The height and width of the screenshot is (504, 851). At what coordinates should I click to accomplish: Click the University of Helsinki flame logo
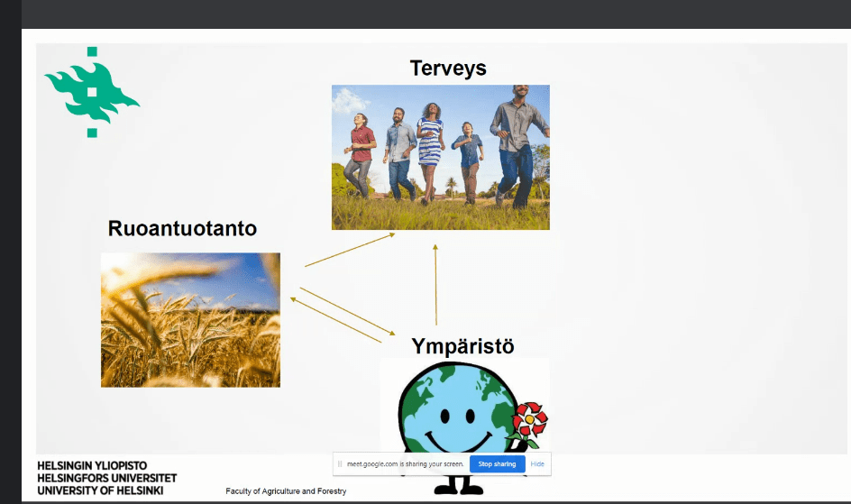(x=92, y=91)
